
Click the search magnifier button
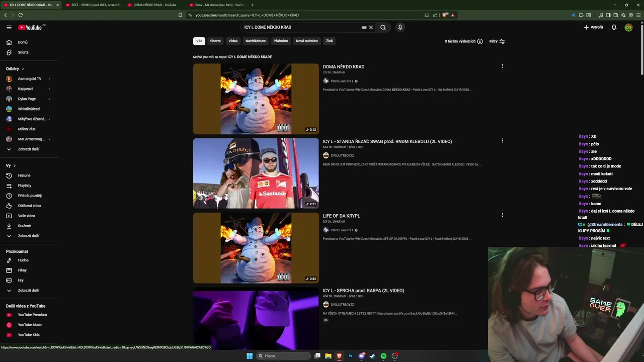point(383,28)
